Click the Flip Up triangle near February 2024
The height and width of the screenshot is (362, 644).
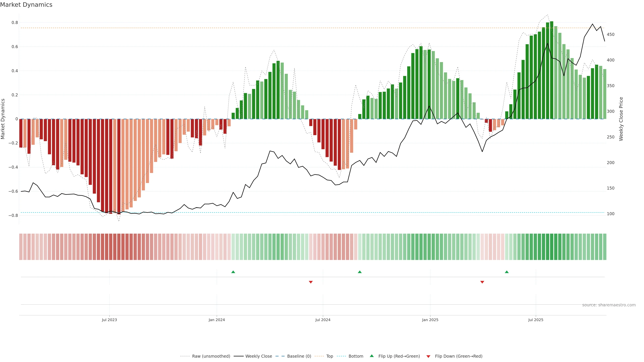233,272
